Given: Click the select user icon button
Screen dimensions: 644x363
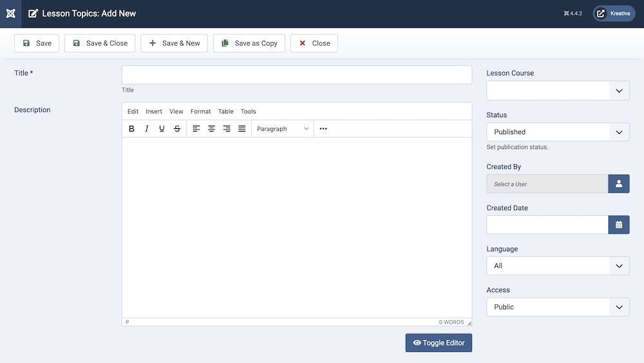Looking at the screenshot, I should click(618, 184).
